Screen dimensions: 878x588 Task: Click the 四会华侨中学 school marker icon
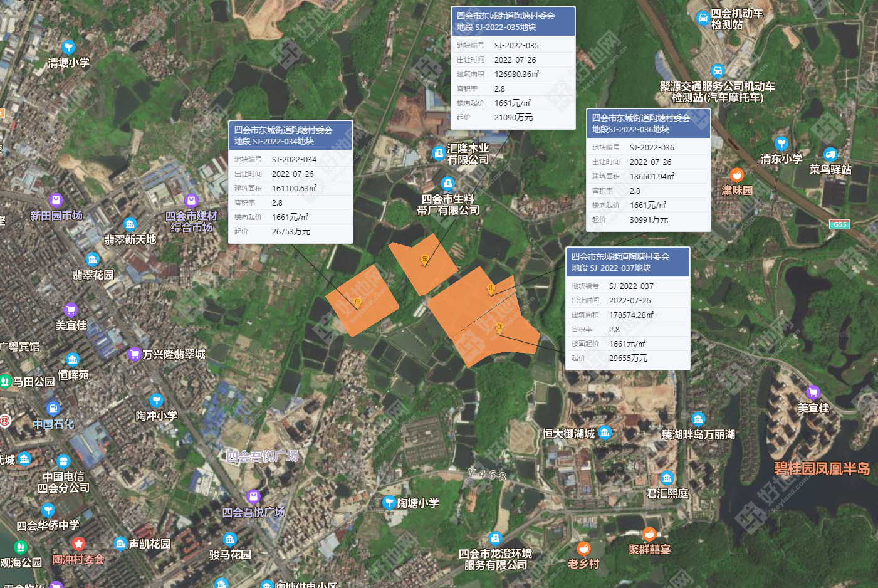tap(48, 510)
